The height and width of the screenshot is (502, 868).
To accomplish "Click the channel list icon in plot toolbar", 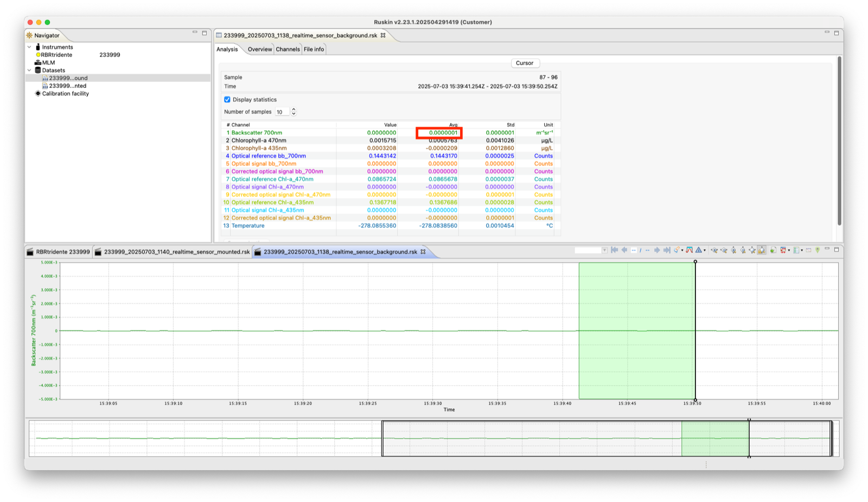I will 796,250.
